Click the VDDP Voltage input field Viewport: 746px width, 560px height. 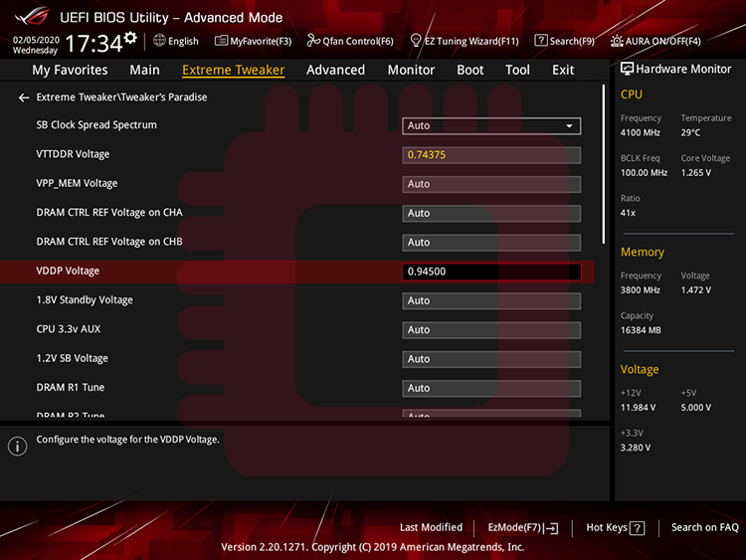tap(491, 272)
